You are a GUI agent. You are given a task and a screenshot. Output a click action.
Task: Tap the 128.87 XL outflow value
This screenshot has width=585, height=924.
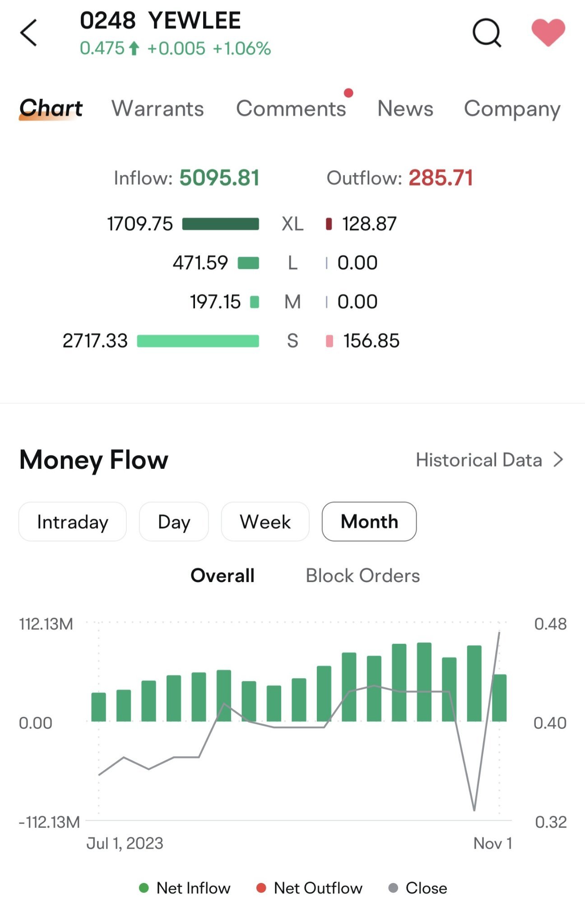369,224
